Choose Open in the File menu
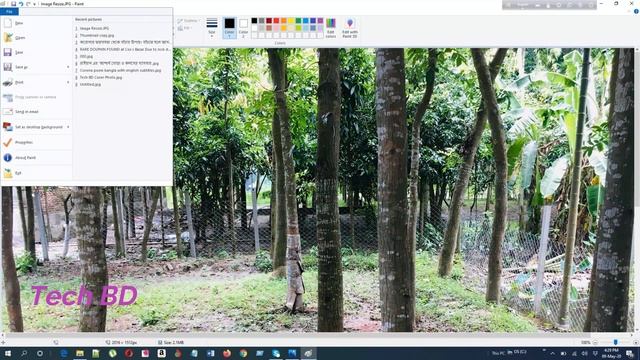The width and height of the screenshot is (640, 360). click(37, 38)
